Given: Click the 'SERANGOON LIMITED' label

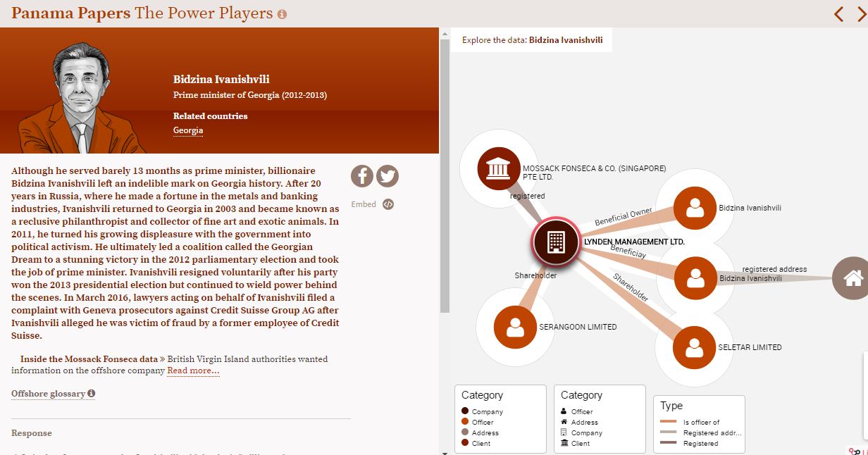Looking at the screenshot, I should [578, 327].
